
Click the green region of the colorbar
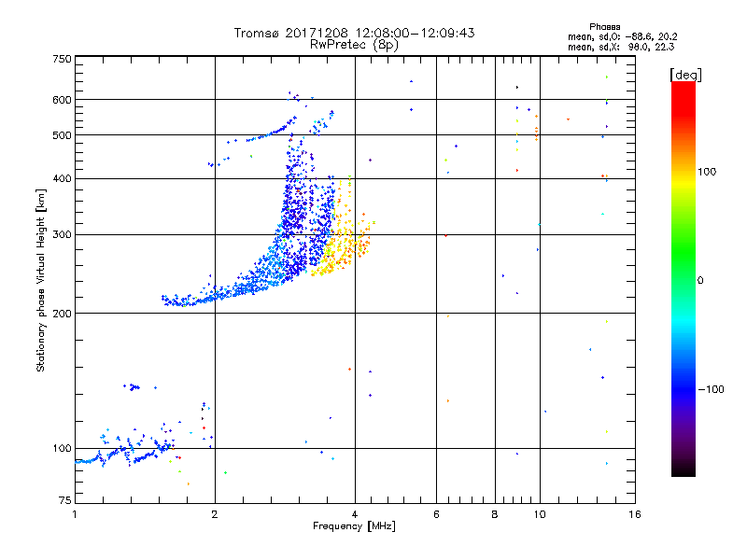(683, 271)
